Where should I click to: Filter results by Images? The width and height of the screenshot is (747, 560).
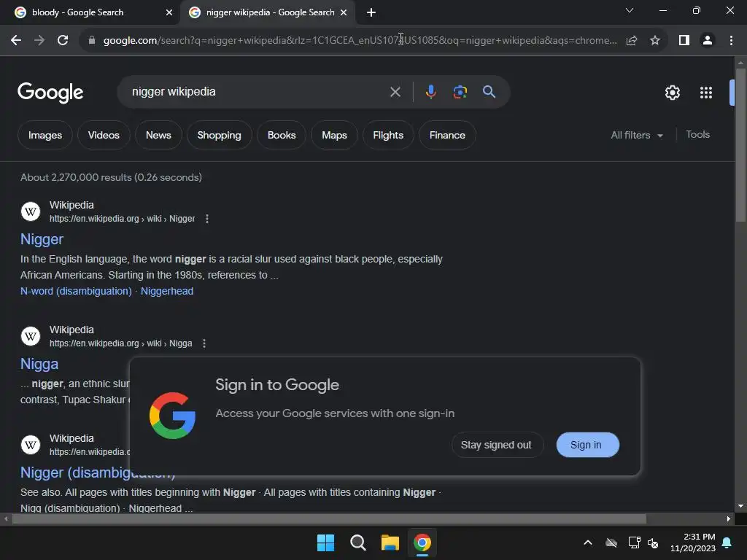[x=44, y=135]
